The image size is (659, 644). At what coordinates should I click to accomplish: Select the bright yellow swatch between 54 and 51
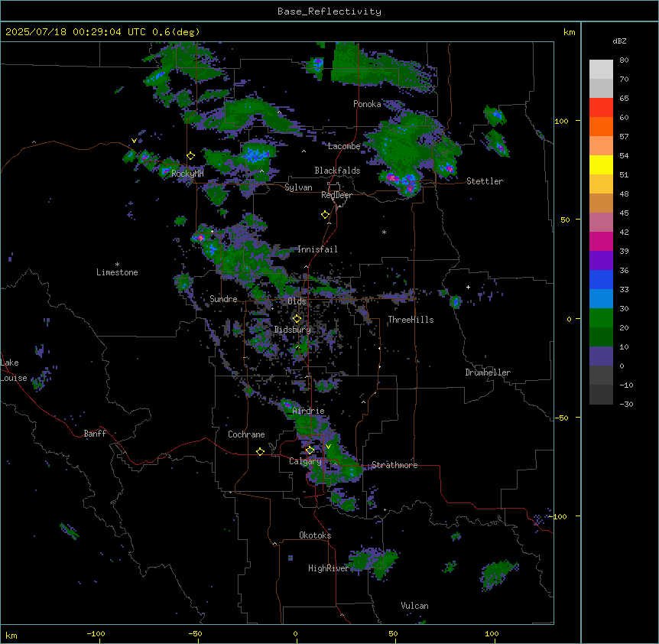pos(601,164)
